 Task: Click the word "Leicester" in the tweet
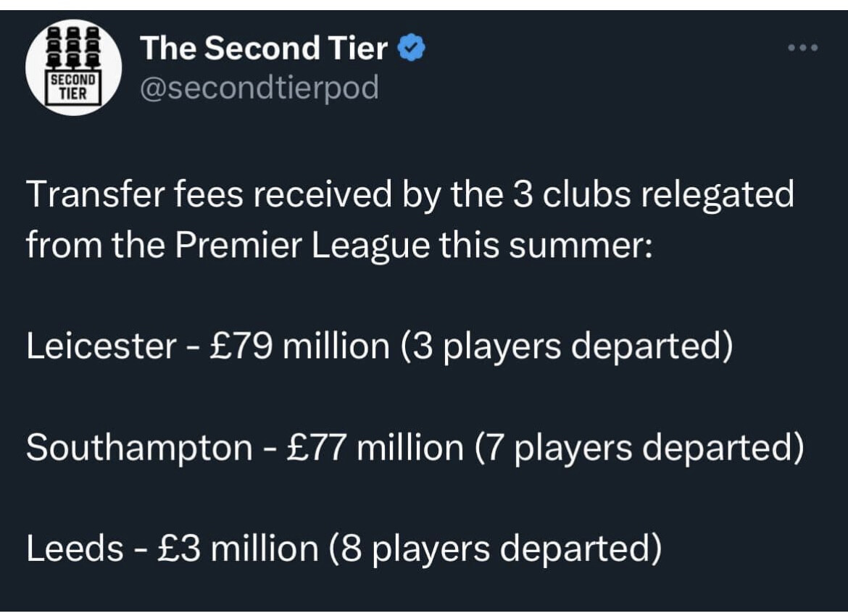(x=101, y=346)
